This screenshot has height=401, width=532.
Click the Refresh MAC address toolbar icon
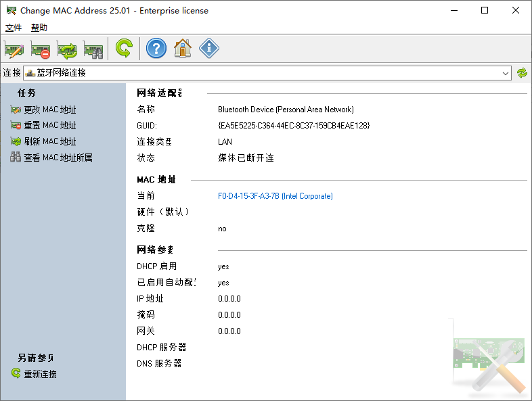(67, 49)
